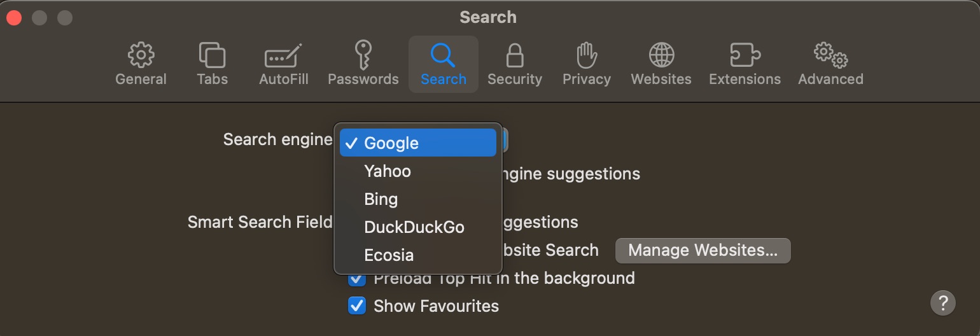The width and height of the screenshot is (980, 336).
Task: Open the AutoFill preferences icon
Action: (x=283, y=56)
